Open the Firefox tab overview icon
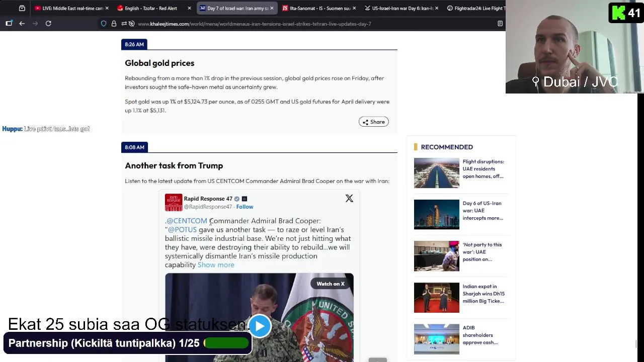This screenshot has width=644, height=362. coord(22,8)
